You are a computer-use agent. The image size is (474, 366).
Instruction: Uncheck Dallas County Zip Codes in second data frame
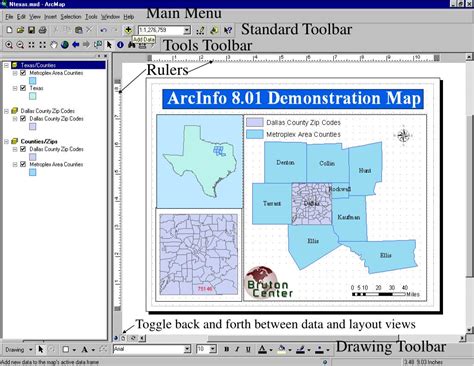23,118
